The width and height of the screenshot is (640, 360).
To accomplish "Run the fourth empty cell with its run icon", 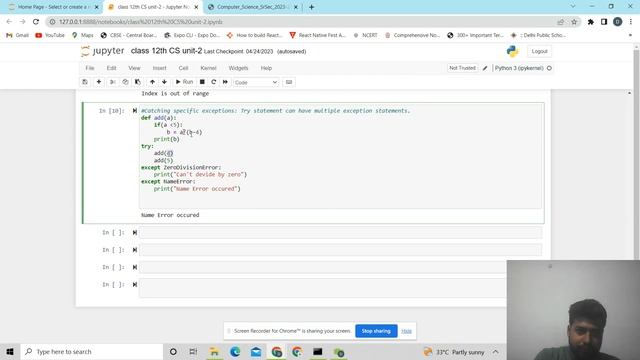I will click(135, 284).
